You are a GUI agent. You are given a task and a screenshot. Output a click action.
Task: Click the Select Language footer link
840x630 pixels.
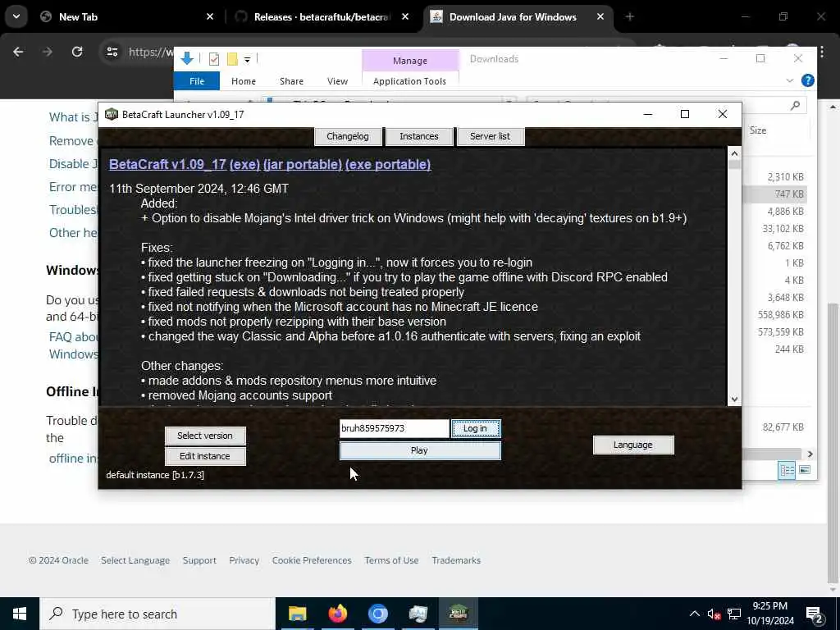pyautogui.click(x=135, y=560)
